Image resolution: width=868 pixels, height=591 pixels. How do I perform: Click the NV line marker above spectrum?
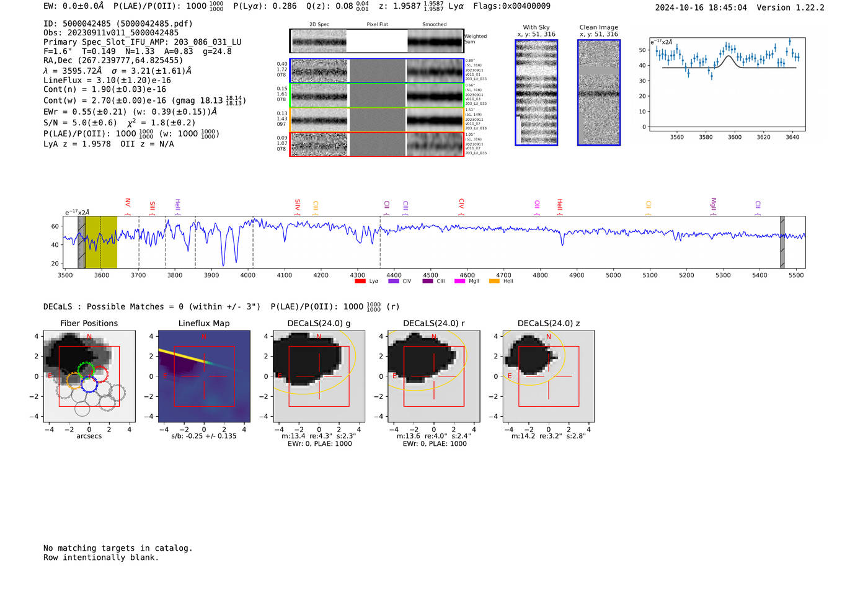[x=128, y=204]
